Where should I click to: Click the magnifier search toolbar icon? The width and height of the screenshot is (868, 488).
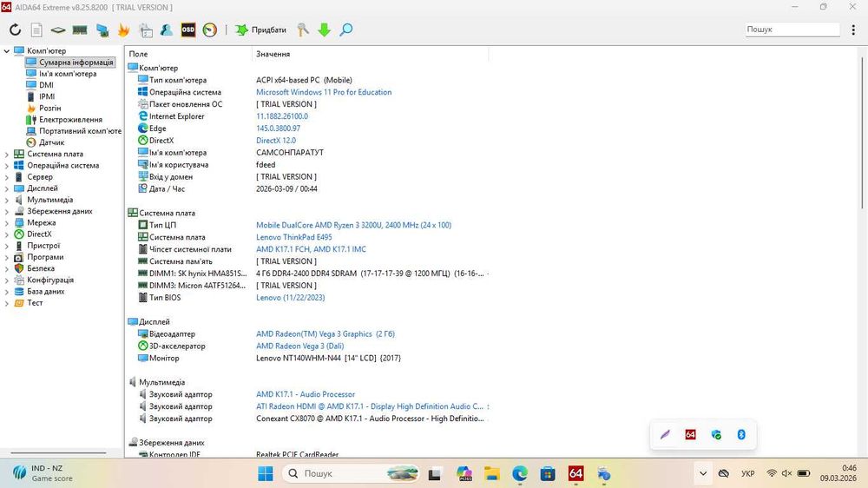[346, 30]
